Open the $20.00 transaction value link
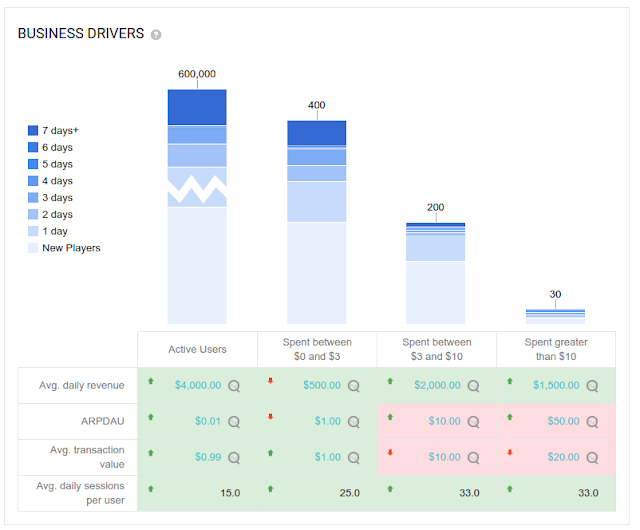The image size is (640, 530). 564,457
